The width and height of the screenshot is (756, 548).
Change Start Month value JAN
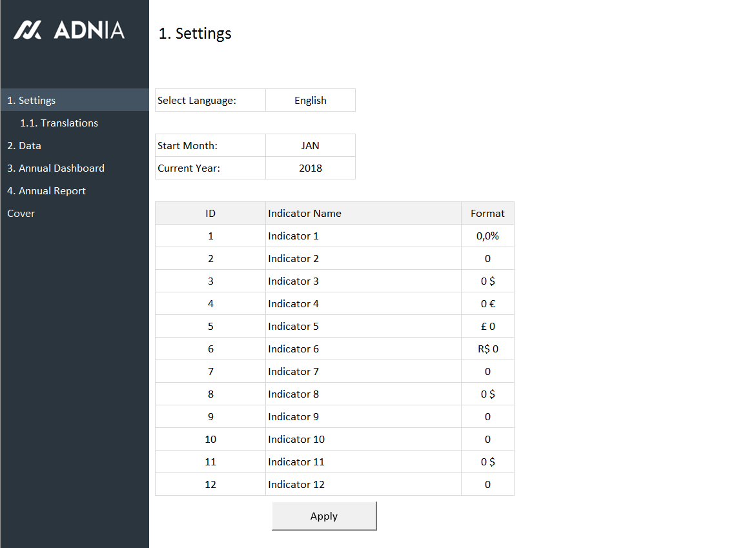coord(310,145)
